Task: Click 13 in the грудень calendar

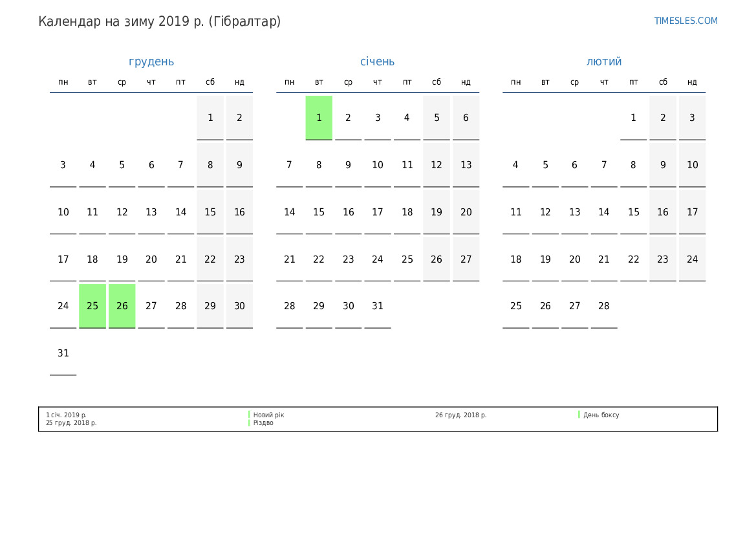Action: click(x=151, y=212)
